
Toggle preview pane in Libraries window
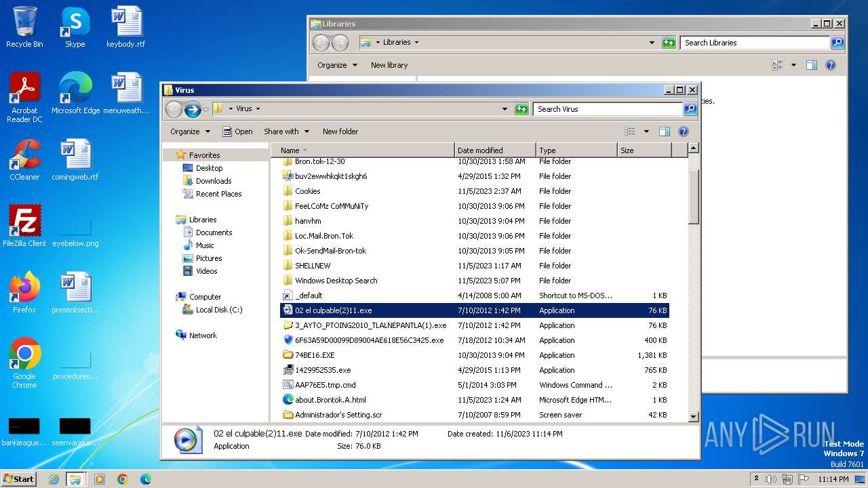812,65
